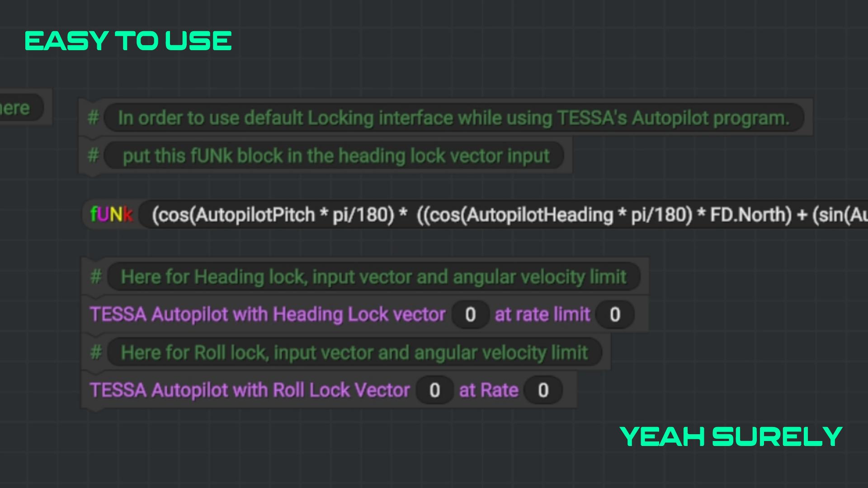Click the 'YEAH SURELY' caption text
The image size is (868, 488).
tap(731, 436)
